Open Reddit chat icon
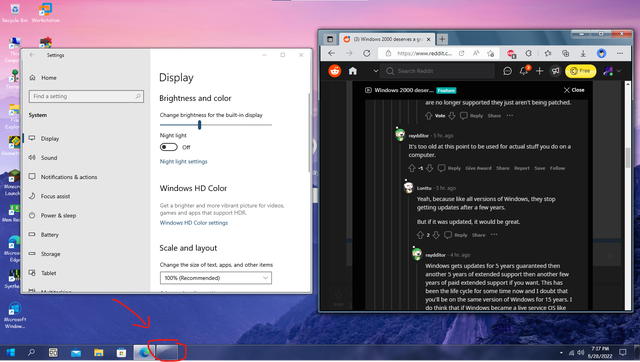The width and height of the screenshot is (640, 362). (507, 71)
